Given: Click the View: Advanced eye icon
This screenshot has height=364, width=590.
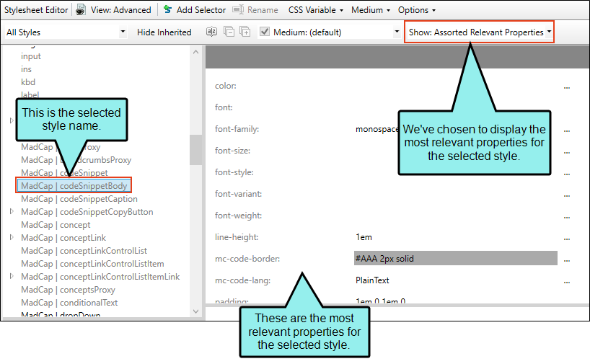Looking at the screenshot, I should [81, 10].
